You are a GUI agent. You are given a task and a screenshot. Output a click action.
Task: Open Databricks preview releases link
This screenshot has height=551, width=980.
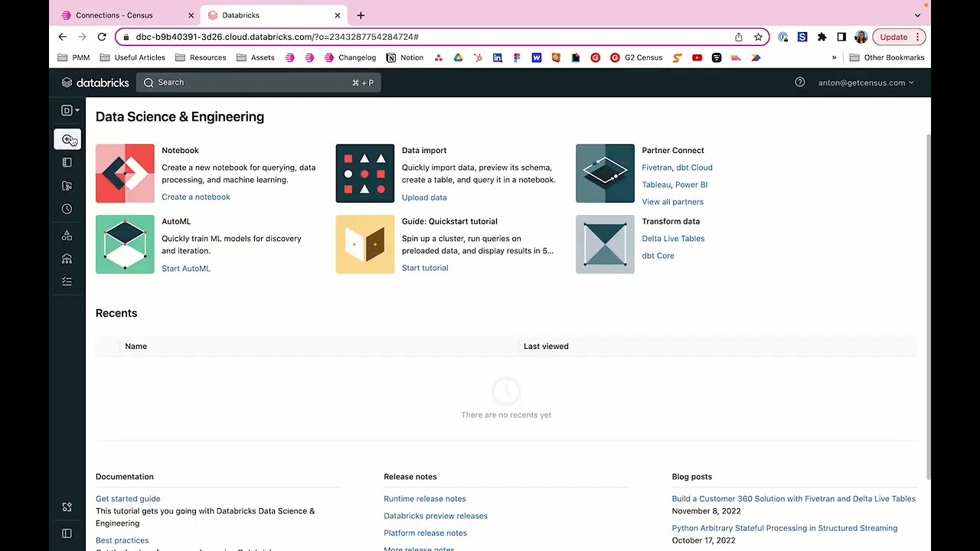(x=436, y=516)
